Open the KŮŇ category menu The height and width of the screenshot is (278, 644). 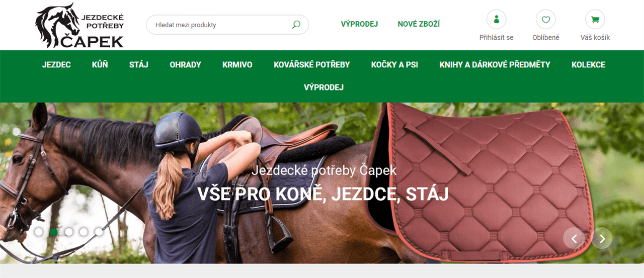(x=100, y=64)
